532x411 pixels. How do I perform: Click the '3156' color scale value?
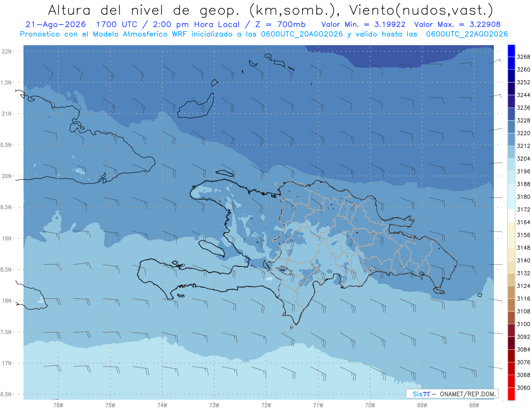point(524,235)
